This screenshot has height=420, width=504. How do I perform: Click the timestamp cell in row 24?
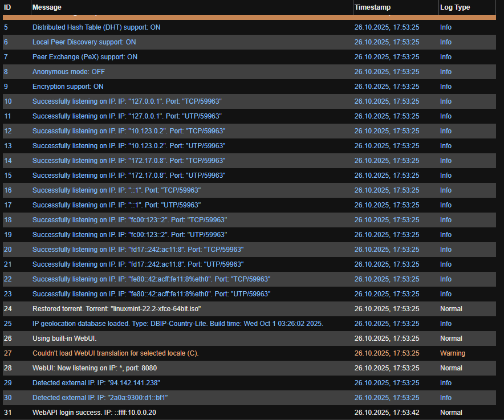387,308
